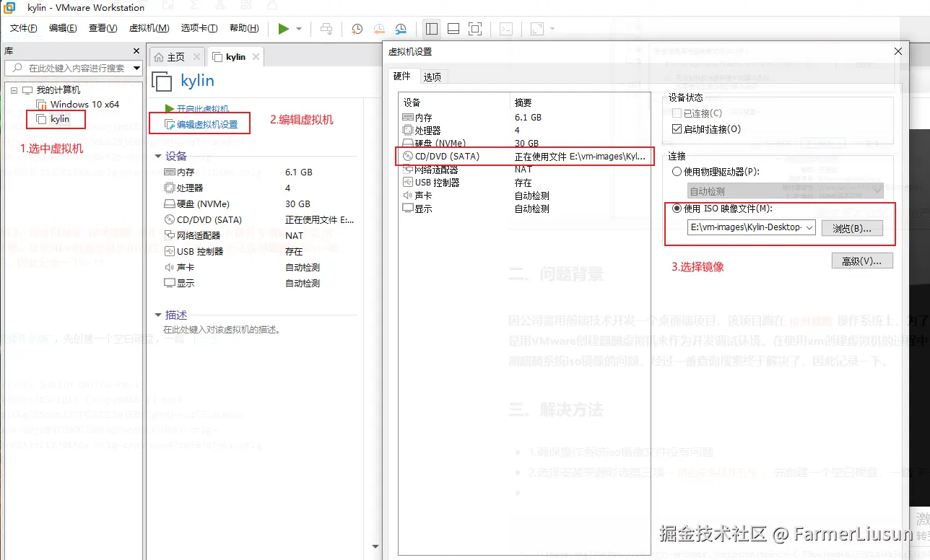Click the send Ctrl+Alt+Del toolbar icon
Viewport: 930px width, 560px height.
[x=326, y=29]
